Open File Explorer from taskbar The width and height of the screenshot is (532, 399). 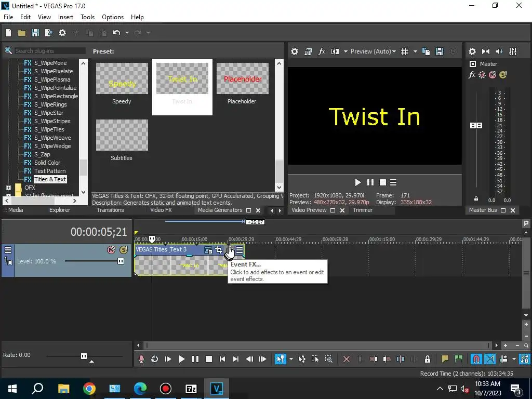[63, 389]
